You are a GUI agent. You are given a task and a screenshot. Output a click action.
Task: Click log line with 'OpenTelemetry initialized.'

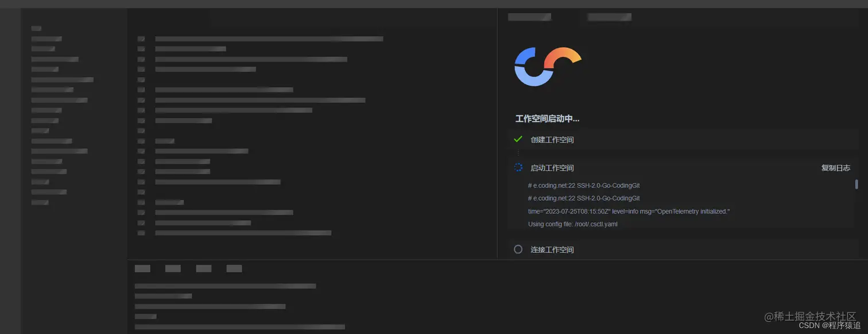coord(629,212)
